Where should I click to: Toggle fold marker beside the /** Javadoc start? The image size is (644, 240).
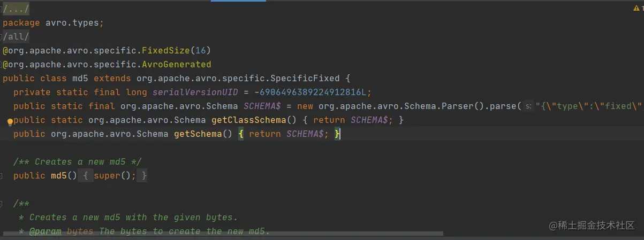coord(2,204)
